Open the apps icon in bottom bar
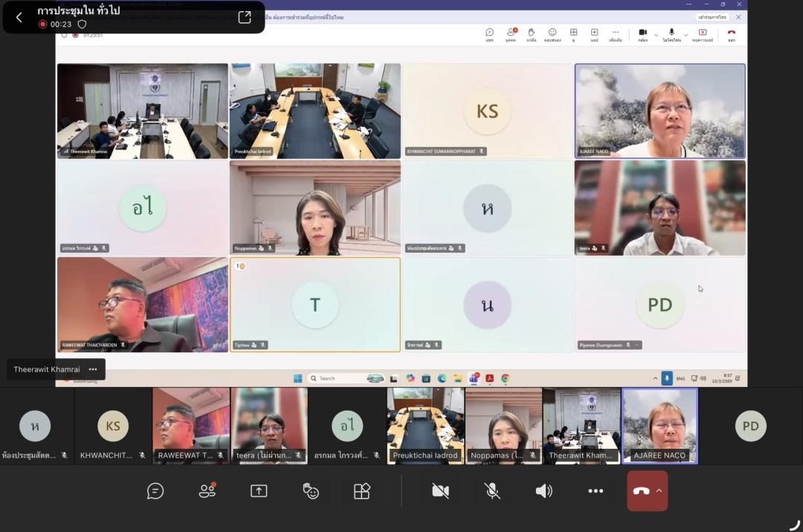Image resolution: width=803 pixels, height=532 pixels. click(362, 491)
